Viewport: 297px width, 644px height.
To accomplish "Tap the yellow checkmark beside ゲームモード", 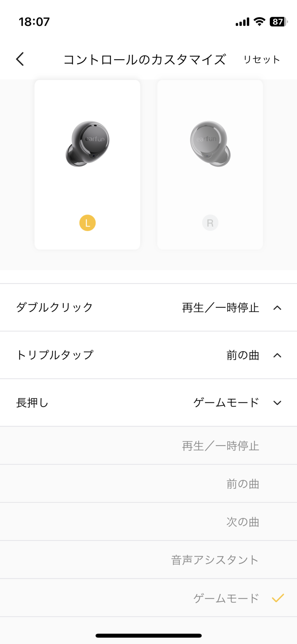I will 278,598.
